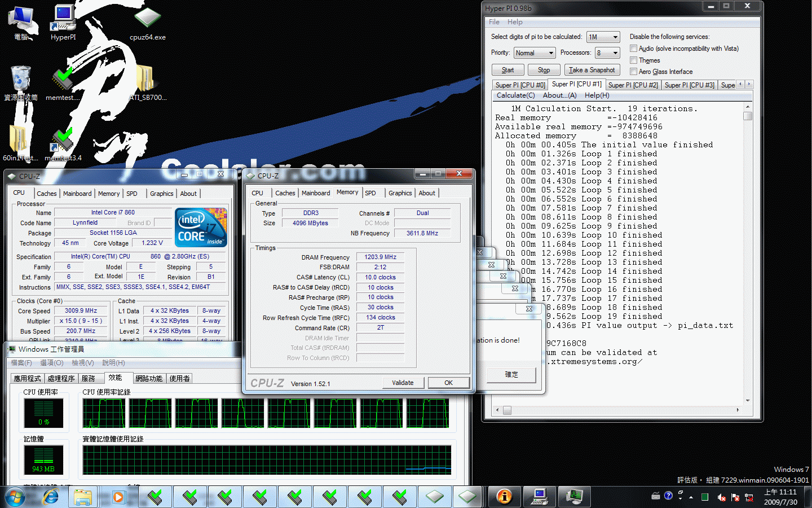Click Take a Snapshot button
Screen dimensions: 812x508
(x=592, y=70)
